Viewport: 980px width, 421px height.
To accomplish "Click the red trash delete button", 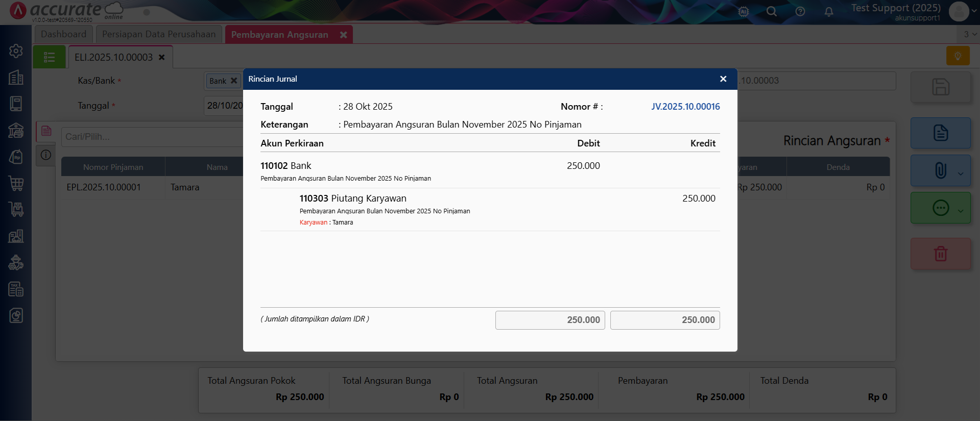I will [x=940, y=254].
